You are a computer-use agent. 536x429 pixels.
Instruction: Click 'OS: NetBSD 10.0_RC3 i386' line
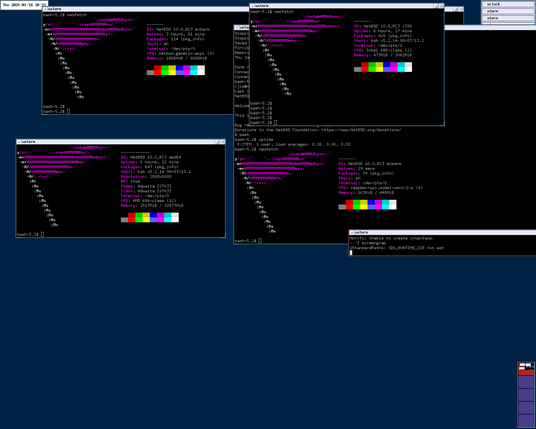[x=383, y=26]
